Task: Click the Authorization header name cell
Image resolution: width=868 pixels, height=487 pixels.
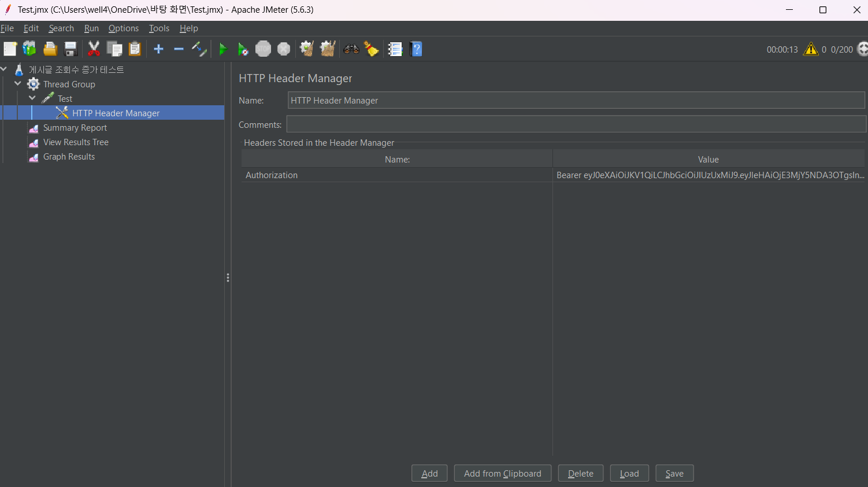Action: pos(396,175)
